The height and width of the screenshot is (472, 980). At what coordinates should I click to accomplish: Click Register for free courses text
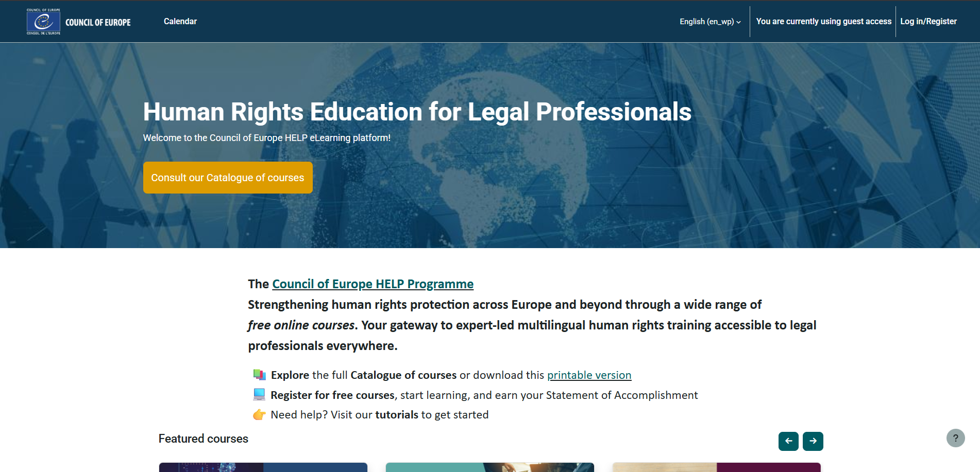(x=332, y=395)
